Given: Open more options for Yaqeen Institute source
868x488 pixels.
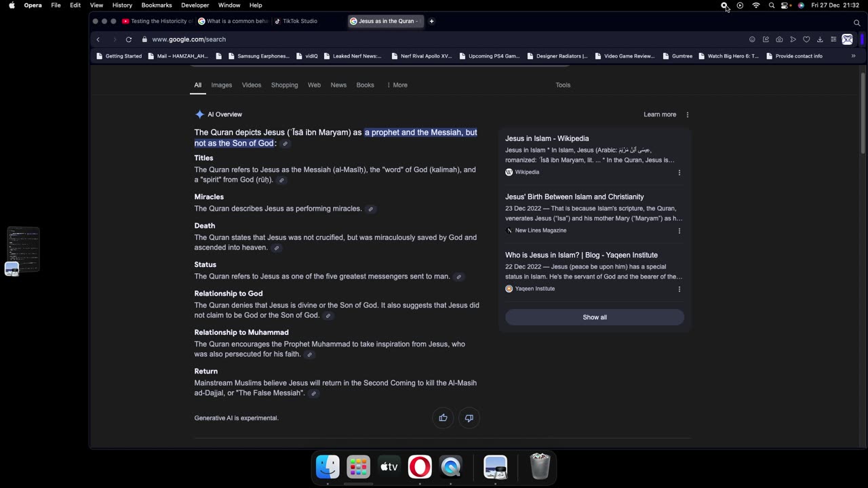Looking at the screenshot, I should pos(679,289).
